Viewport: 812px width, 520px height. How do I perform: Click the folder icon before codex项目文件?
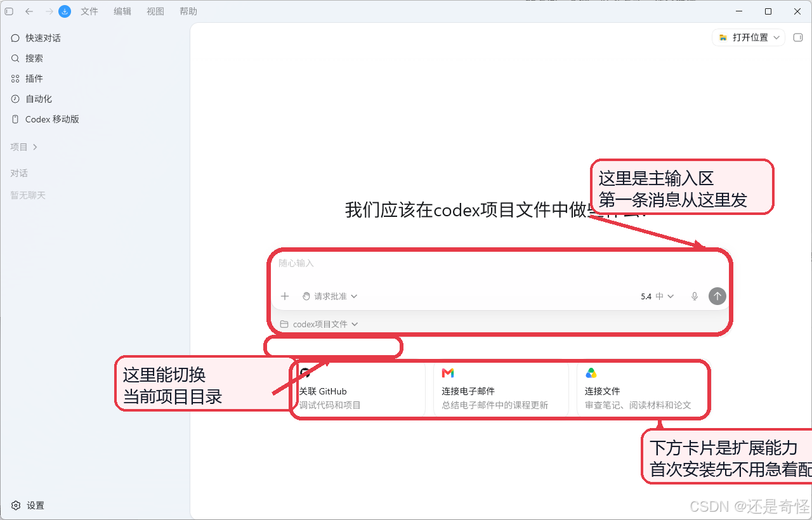click(x=284, y=324)
